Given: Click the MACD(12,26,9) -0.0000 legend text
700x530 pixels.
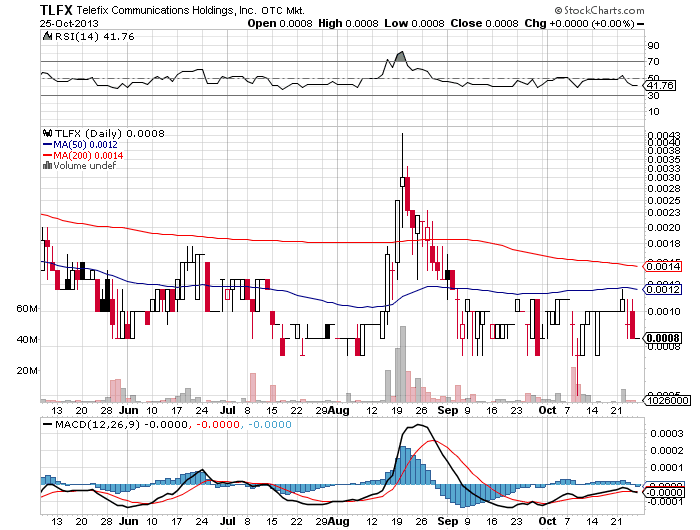Looking at the screenshot, I should [121, 424].
